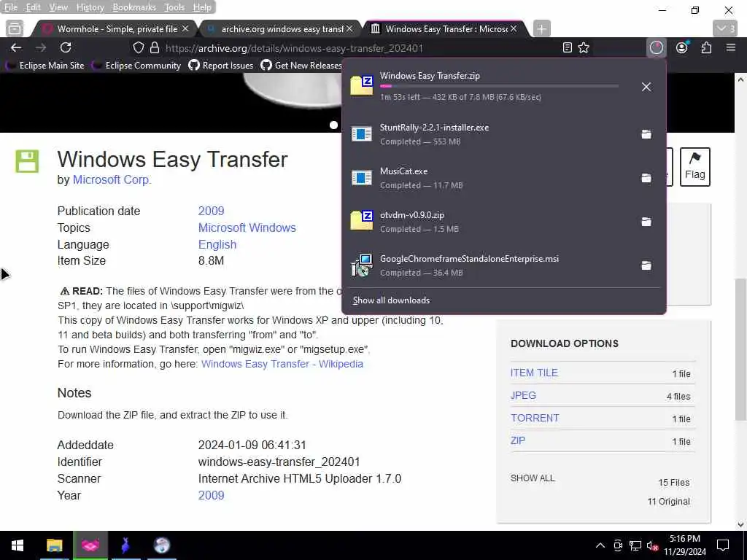The width and height of the screenshot is (747, 560).
Task: Open the Microsoft Corp. author link
Action: click(x=112, y=179)
